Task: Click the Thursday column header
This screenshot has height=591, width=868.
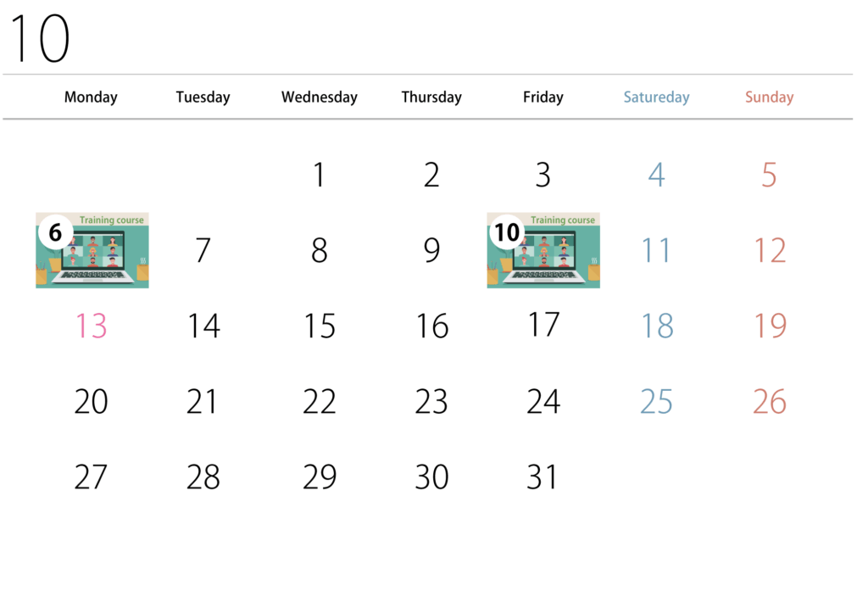Action: click(431, 97)
